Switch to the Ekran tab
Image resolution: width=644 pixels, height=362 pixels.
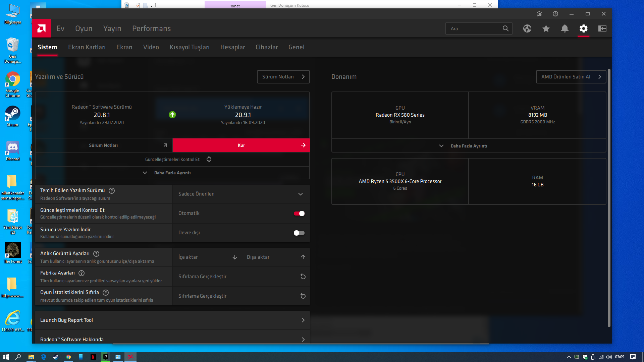124,47
